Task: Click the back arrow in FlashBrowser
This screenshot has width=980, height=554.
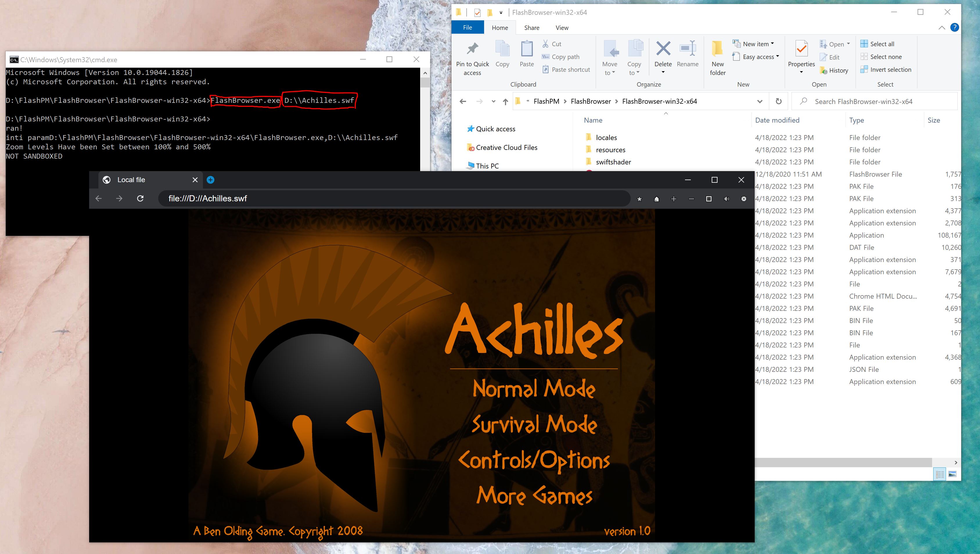Action: pos(98,198)
